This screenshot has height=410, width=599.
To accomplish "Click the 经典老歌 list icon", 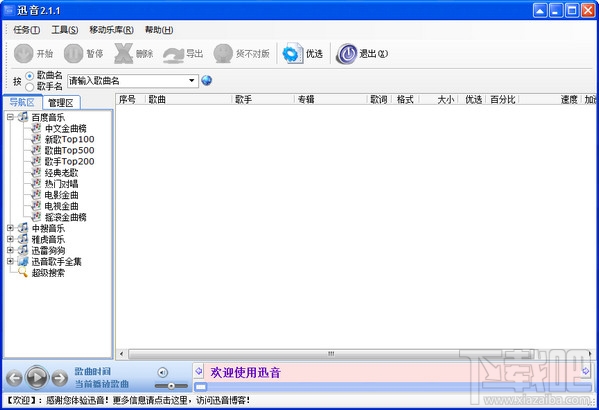I will 36,172.
